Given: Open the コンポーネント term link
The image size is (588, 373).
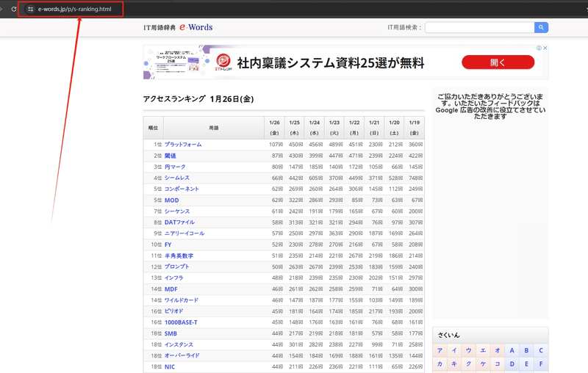Looking at the screenshot, I should [x=182, y=189].
